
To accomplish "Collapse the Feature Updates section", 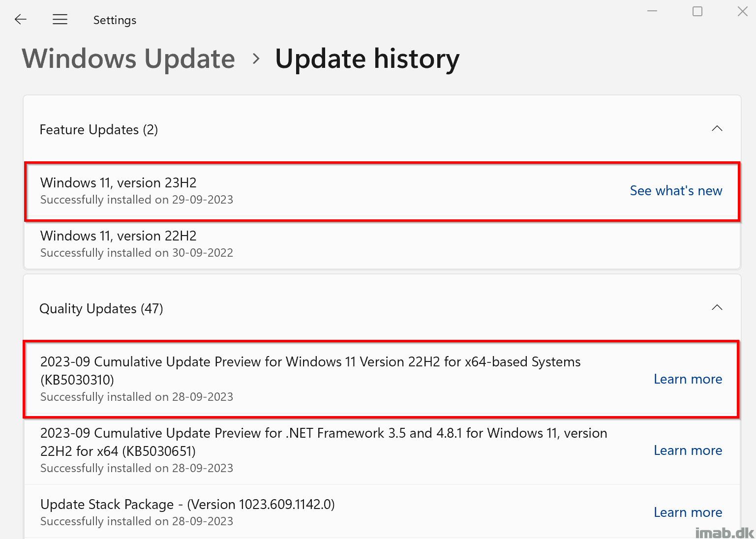I will click(717, 129).
